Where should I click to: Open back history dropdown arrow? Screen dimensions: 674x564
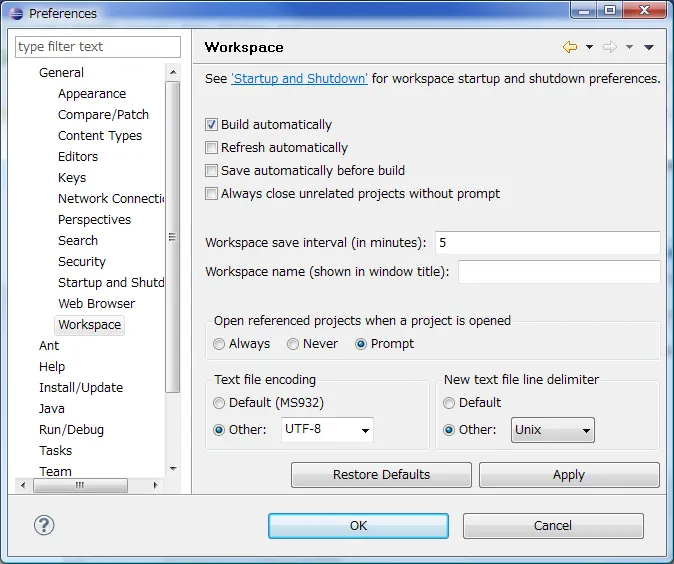[x=589, y=47]
